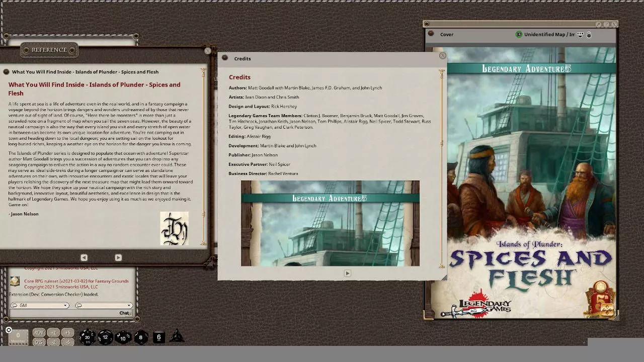
Task: Click the Credits heading text
Action: (239, 77)
